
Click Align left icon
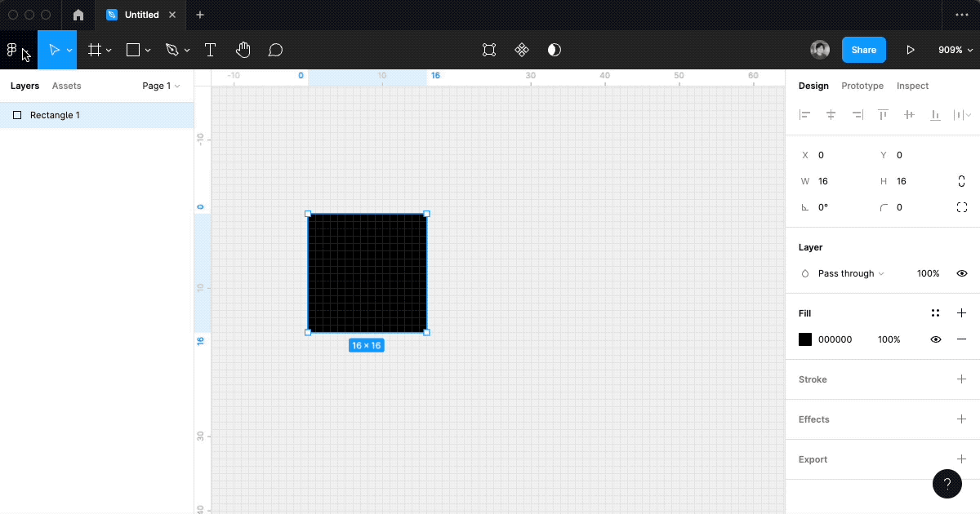[805, 115]
